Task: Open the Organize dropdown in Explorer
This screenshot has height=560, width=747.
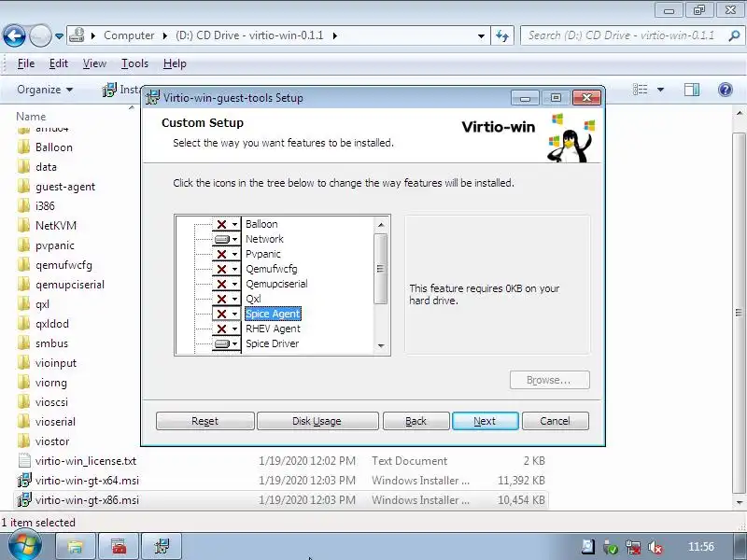Action: tap(45, 90)
